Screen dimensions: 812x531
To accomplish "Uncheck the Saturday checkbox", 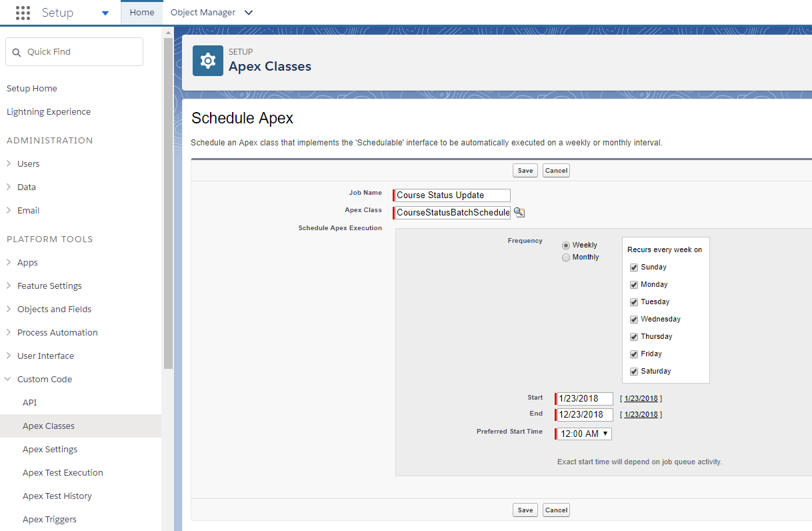I will (634, 372).
